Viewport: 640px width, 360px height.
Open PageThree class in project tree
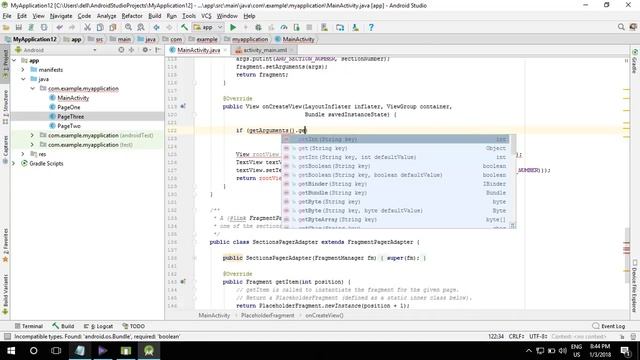point(70,117)
